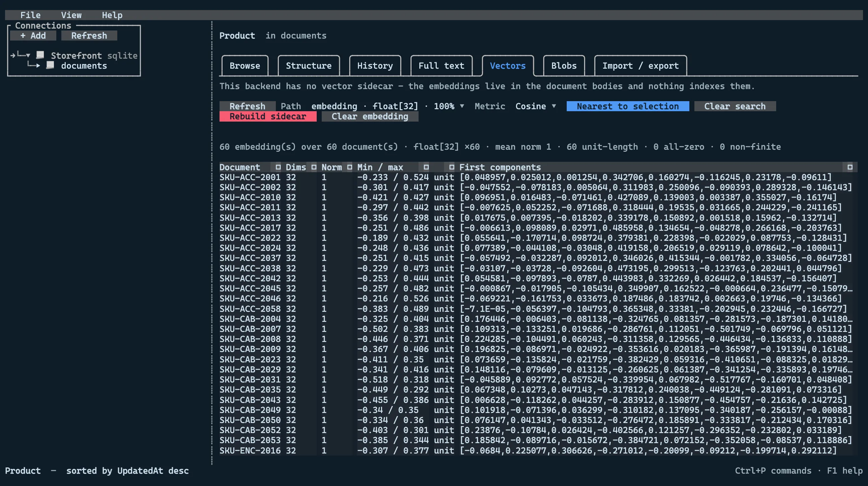Collapse the Storefront connection tree node
Viewport: 868px width, 486px height.
coord(28,55)
